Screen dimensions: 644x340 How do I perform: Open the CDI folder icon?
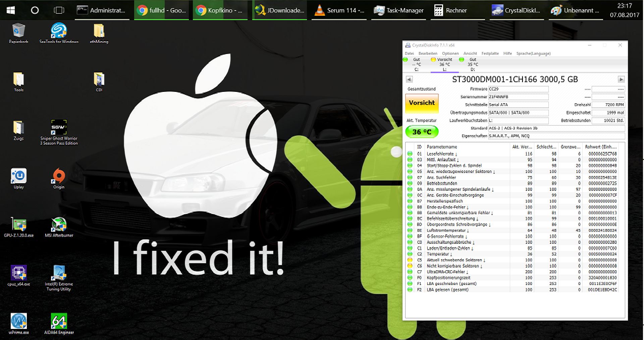tap(99, 82)
